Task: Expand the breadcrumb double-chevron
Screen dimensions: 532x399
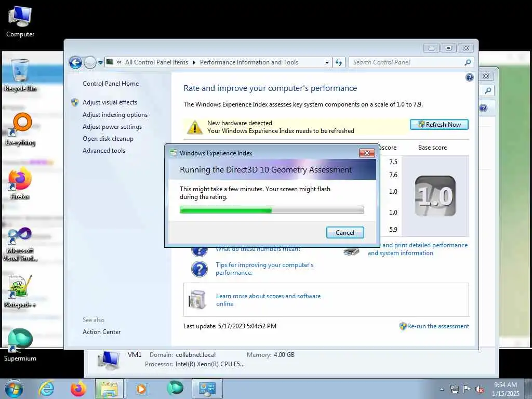Action: coord(119,62)
